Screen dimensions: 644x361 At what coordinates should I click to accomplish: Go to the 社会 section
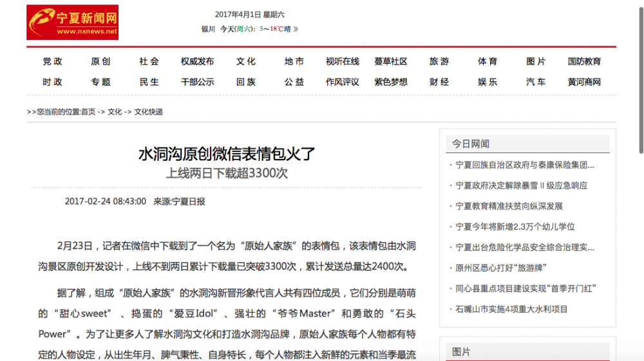point(149,62)
